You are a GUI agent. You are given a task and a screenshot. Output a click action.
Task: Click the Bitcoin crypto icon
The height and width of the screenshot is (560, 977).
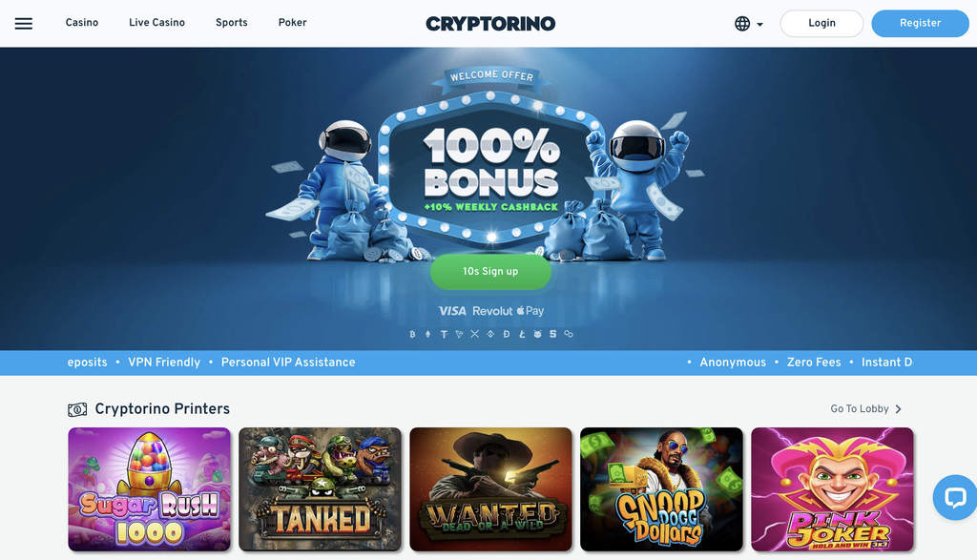coord(412,335)
